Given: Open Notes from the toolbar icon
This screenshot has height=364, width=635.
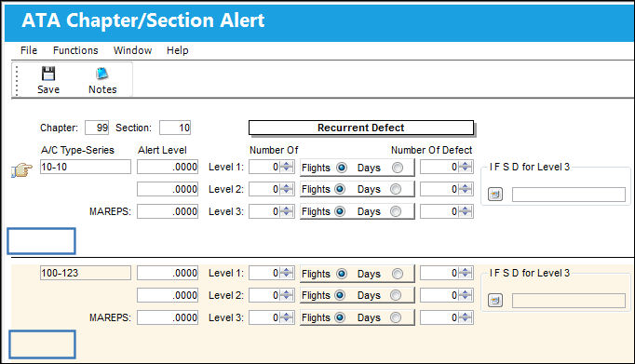Looking at the screenshot, I should pos(102,74).
